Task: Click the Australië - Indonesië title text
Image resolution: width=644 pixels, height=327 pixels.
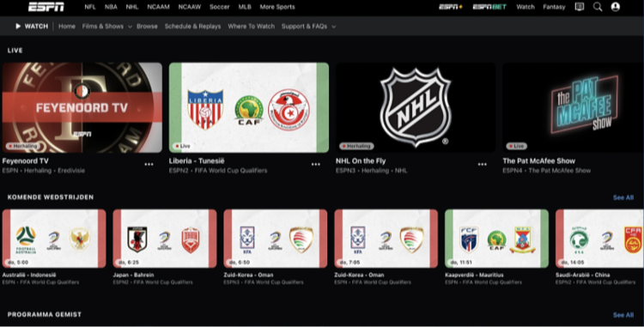Action: [29, 275]
